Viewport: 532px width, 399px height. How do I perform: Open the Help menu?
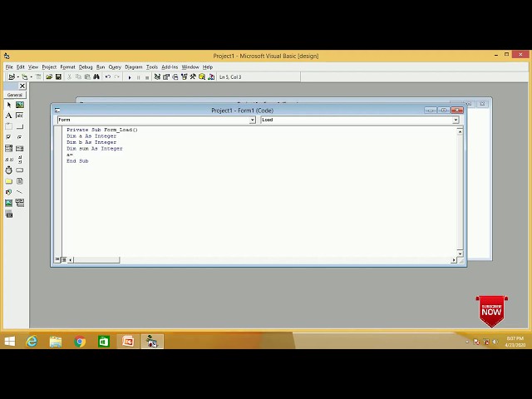[208, 67]
